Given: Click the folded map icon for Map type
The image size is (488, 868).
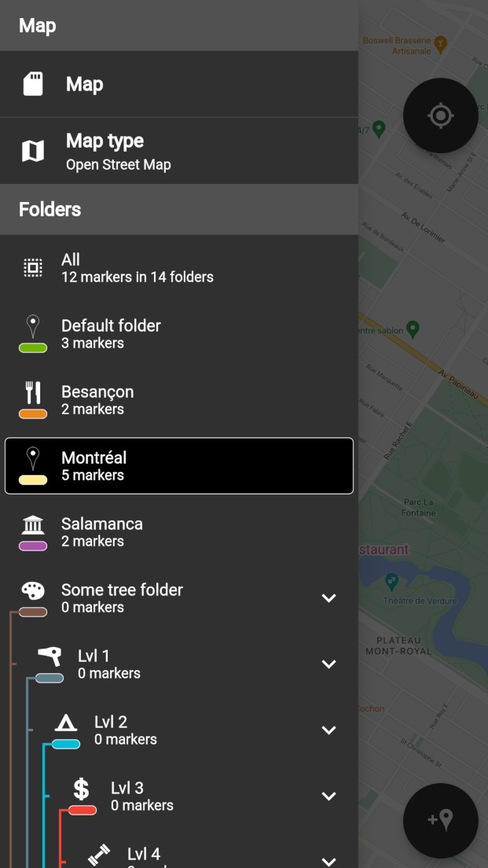Looking at the screenshot, I should click(x=33, y=151).
